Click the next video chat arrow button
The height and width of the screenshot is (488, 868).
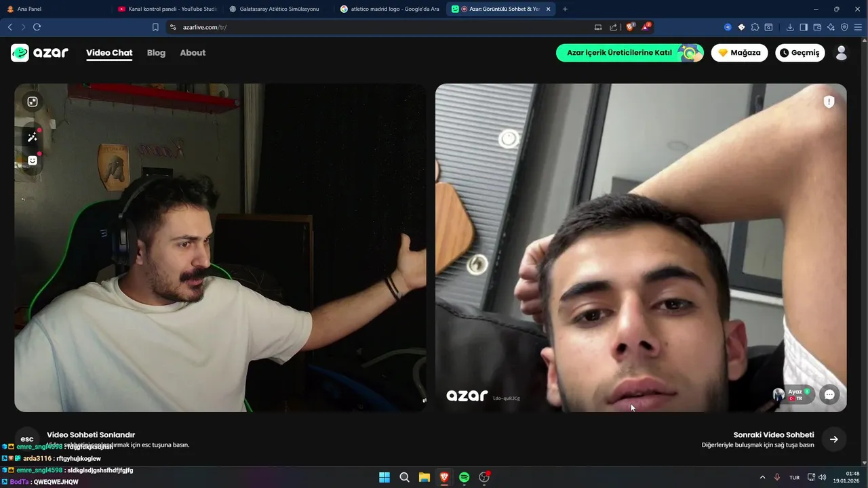pos(834,439)
